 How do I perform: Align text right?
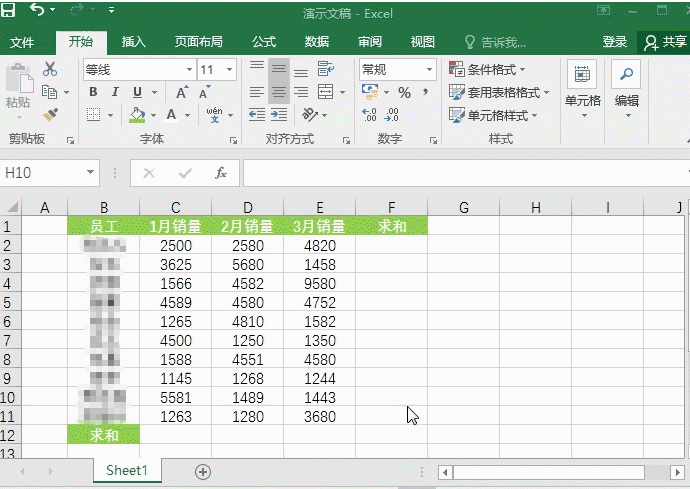coord(301,92)
